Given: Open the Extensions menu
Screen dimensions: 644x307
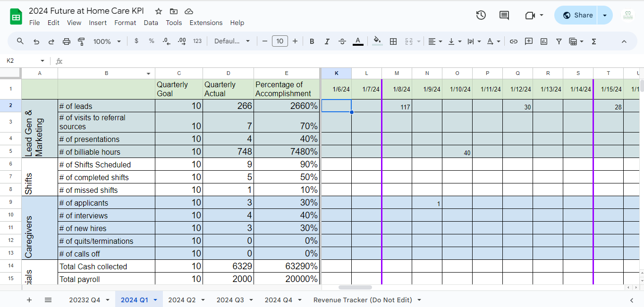Looking at the screenshot, I should coord(206,23).
